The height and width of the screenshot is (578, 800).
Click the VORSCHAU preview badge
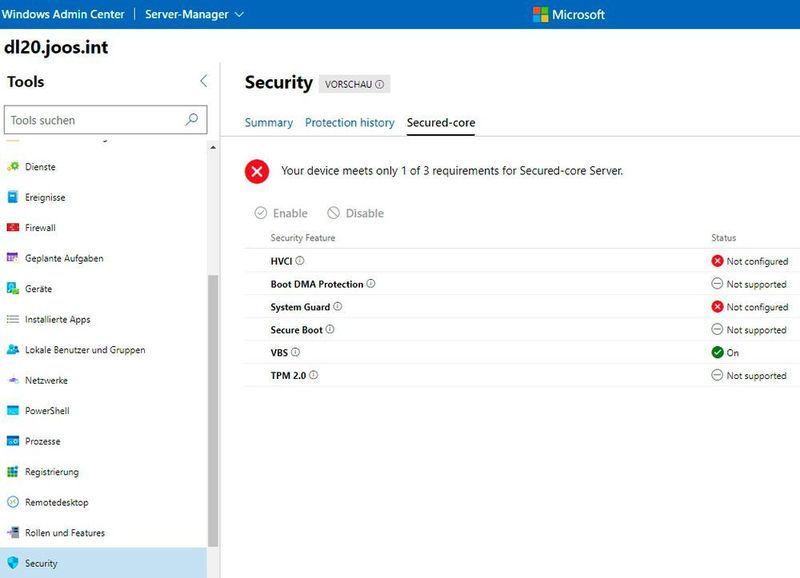coord(355,84)
